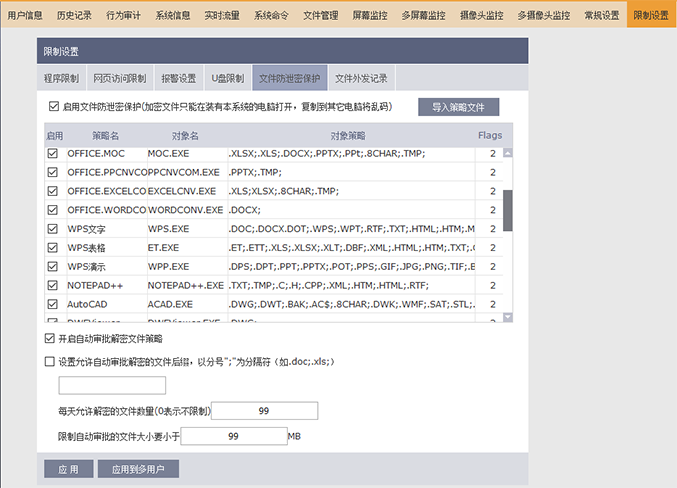Viewport: 677px width, 488px height.
Task: Uncheck the OFFICE.EXCELCO policy checkbox
Action: pyautogui.click(x=53, y=191)
